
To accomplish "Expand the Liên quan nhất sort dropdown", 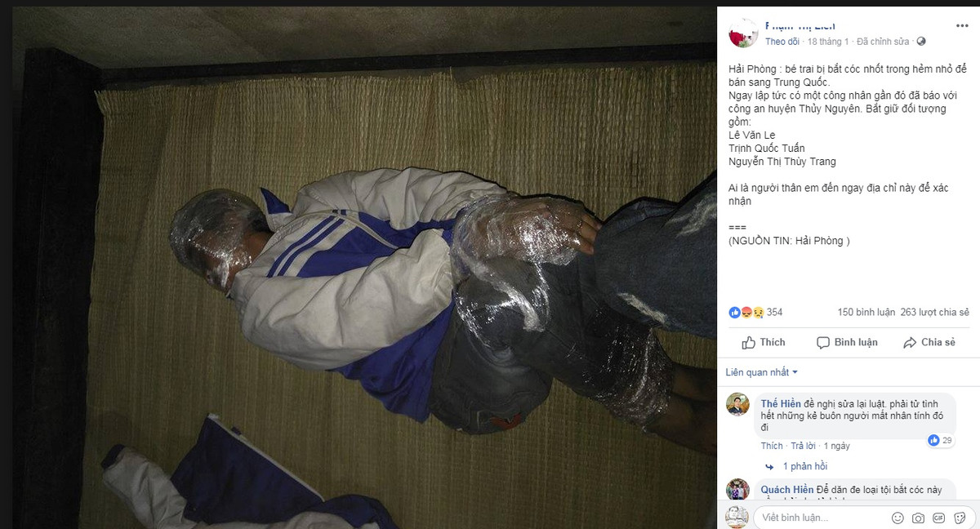I will pyautogui.click(x=761, y=372).
